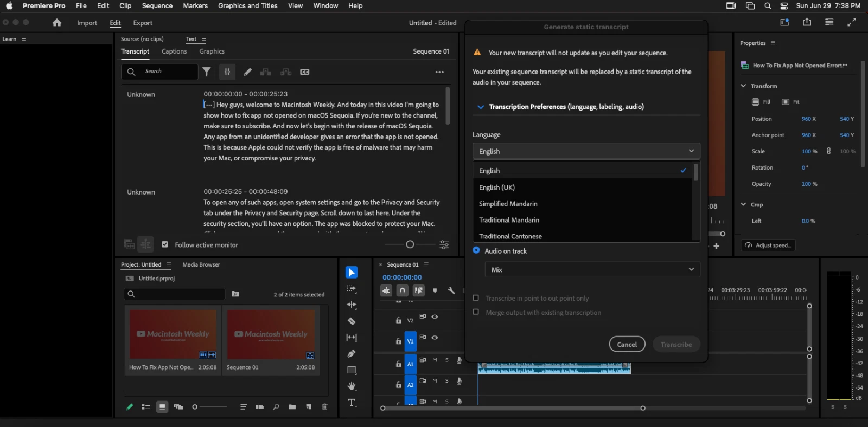The image size is (868, 427).
Task: Open the Project: Untitled panel menu
Action: (x=169, y=264)
